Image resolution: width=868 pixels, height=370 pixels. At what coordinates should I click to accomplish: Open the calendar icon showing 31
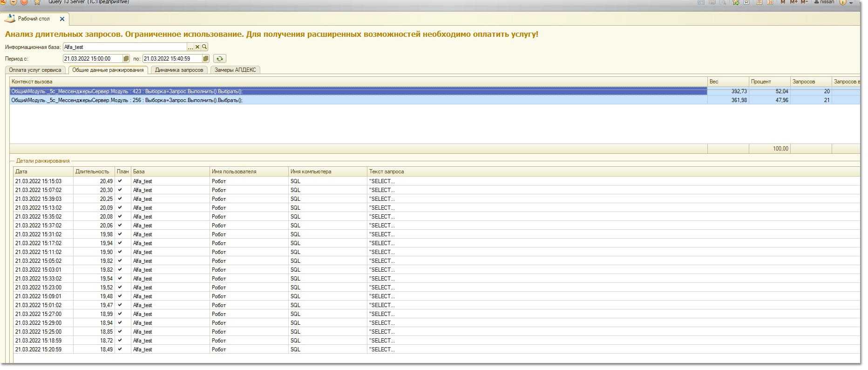pyautogui.click(x=770, y=2)
